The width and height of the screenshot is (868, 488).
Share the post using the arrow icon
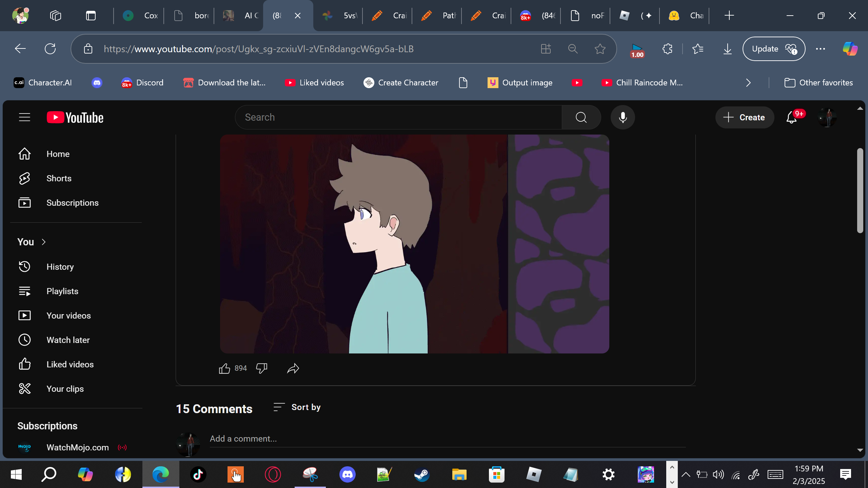coord(293,368)
